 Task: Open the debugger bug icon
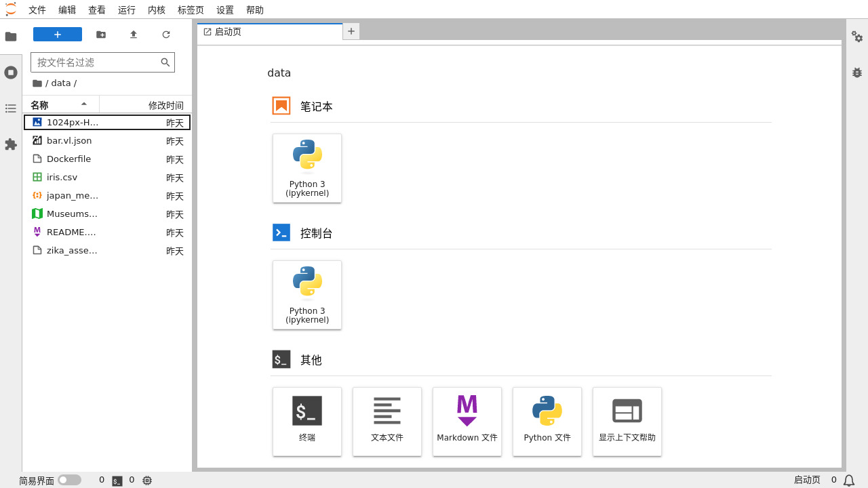pos(857,73)
